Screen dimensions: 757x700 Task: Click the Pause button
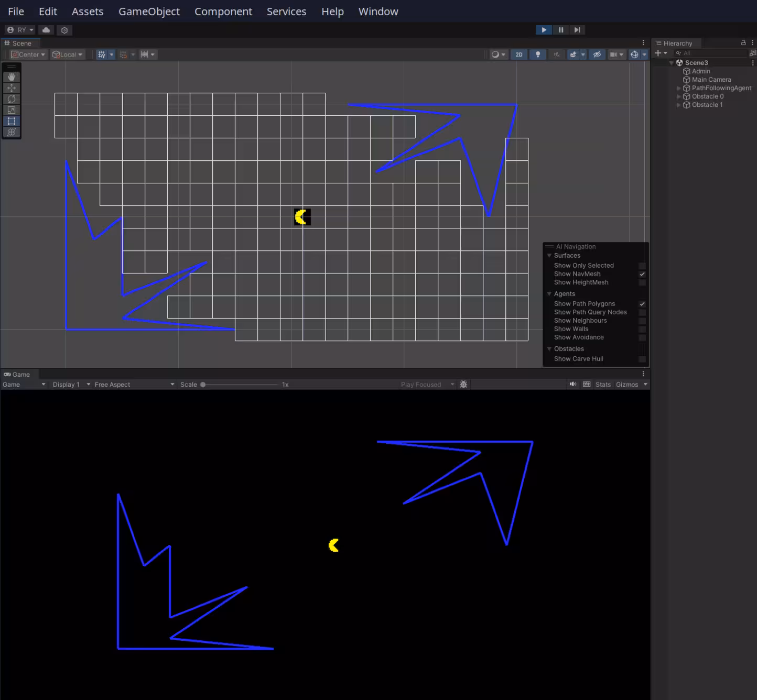point(560,30)
